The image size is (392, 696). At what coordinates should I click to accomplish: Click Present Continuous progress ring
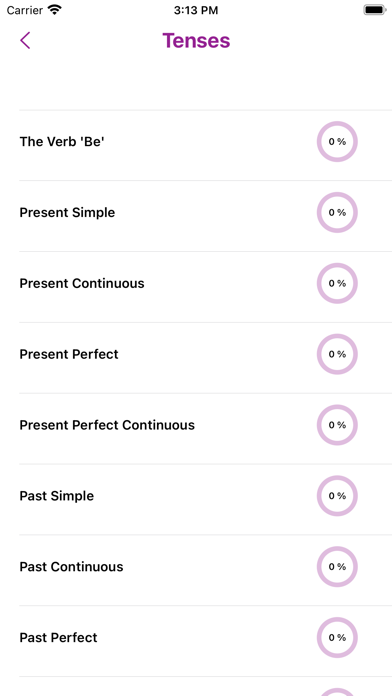[x=337, y=283]
